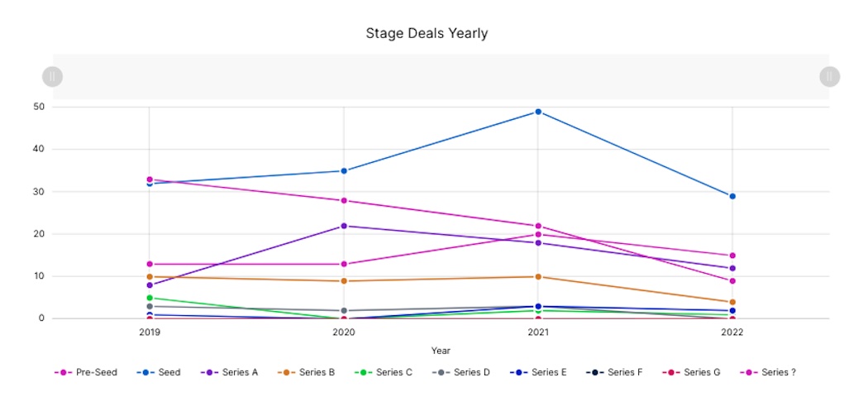Click the left range slider handle
Screen dimensions: 868x397
point(52,77)
